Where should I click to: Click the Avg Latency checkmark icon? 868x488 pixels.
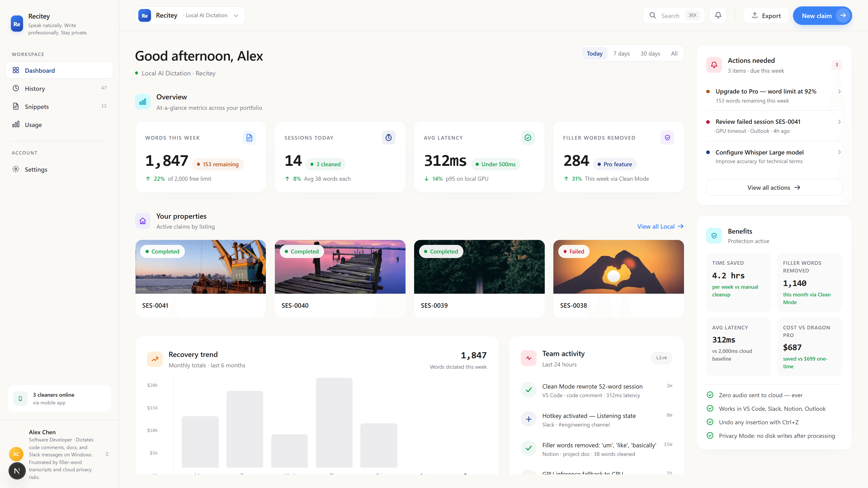[528, 138]
